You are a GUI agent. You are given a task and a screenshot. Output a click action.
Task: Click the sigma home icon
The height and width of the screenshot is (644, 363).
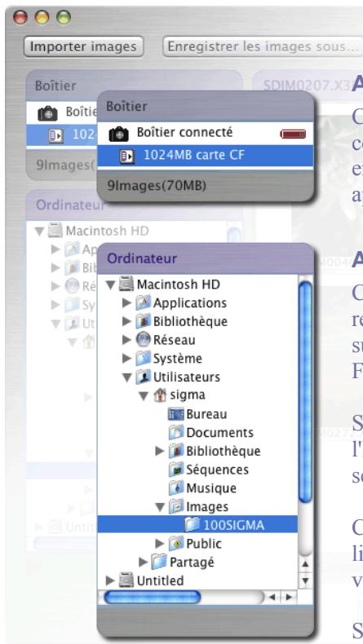pyautogui.click(x=160, y=395)
